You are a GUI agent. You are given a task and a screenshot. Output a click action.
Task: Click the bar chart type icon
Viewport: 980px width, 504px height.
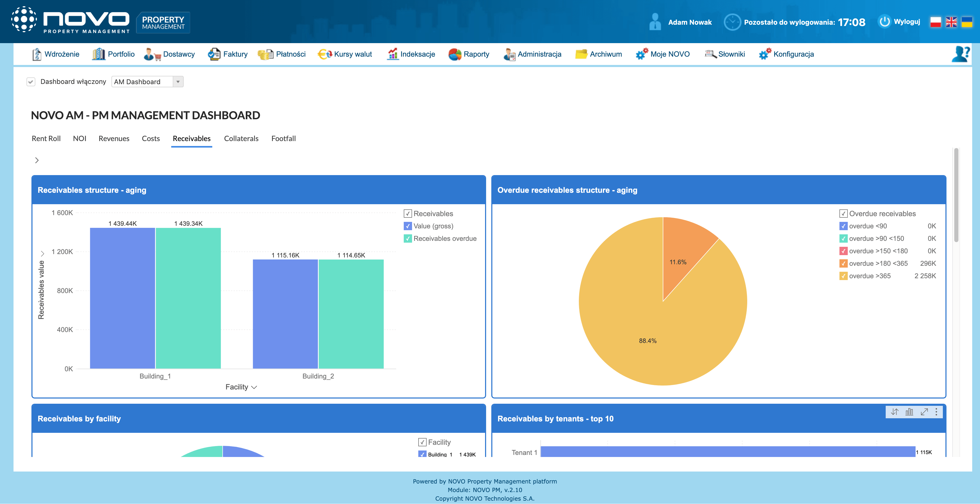click(909, 412)
